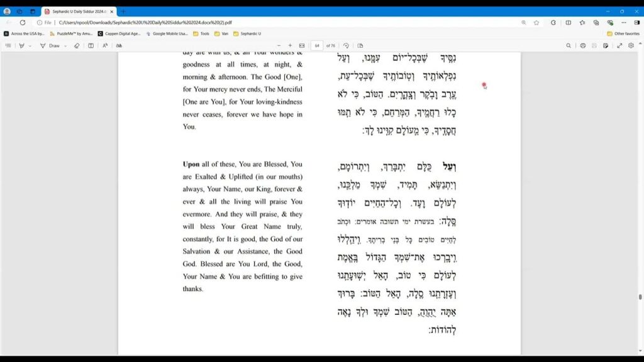Viewport: 644px width, 362px height.
Task: Open the browser profile avatar
Action: point(7,11)
